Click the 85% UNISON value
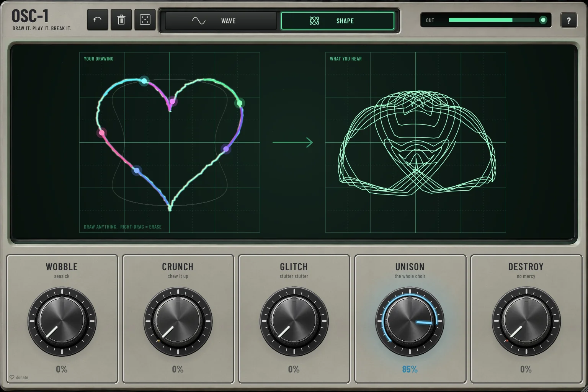This screenshot has width=588, height=392. [410, 369]
